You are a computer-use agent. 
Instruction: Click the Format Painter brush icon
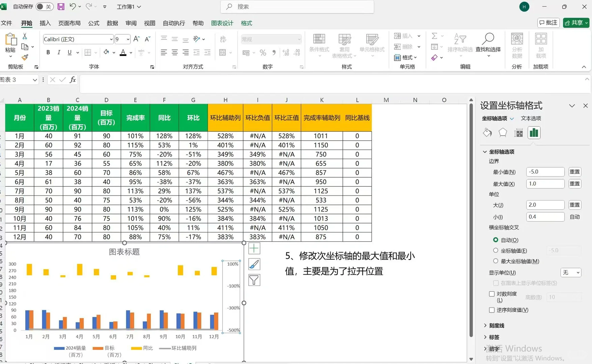(x=25, y=57)
